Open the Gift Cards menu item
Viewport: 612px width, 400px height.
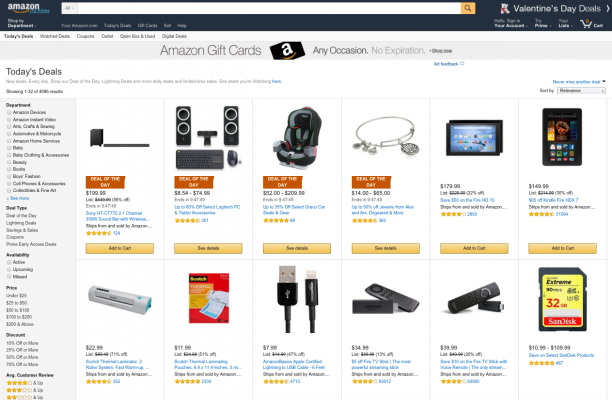tap(147, 25)
